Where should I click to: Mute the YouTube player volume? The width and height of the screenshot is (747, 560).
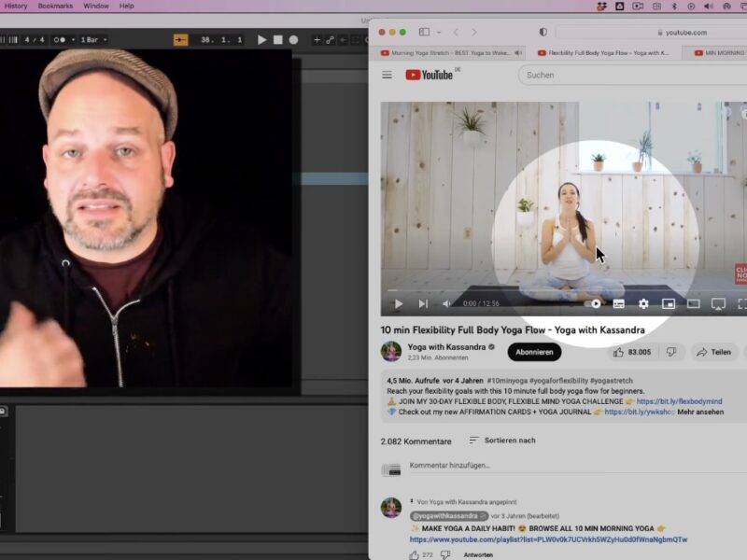[446, 303]
